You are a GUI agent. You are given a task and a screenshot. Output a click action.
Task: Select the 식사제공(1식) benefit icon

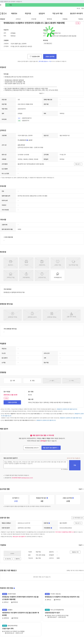pos(58,275)
